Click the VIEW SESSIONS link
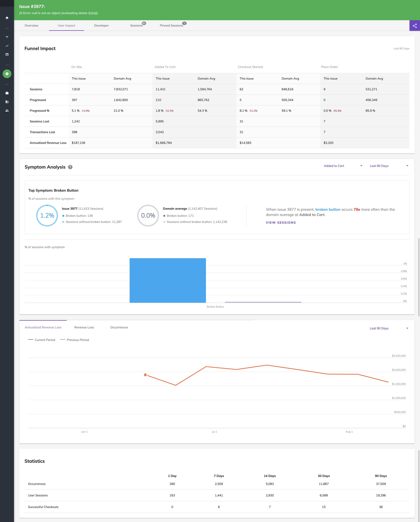 click(281, 222)
